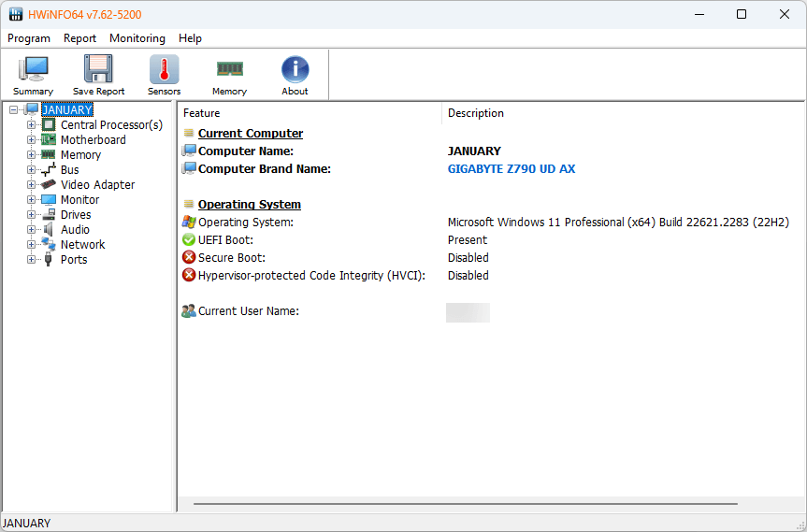Viewport: 807px width, 532px height.
Task: Click the green check icon beside UEFI Boot
Action: pos(189,239)
